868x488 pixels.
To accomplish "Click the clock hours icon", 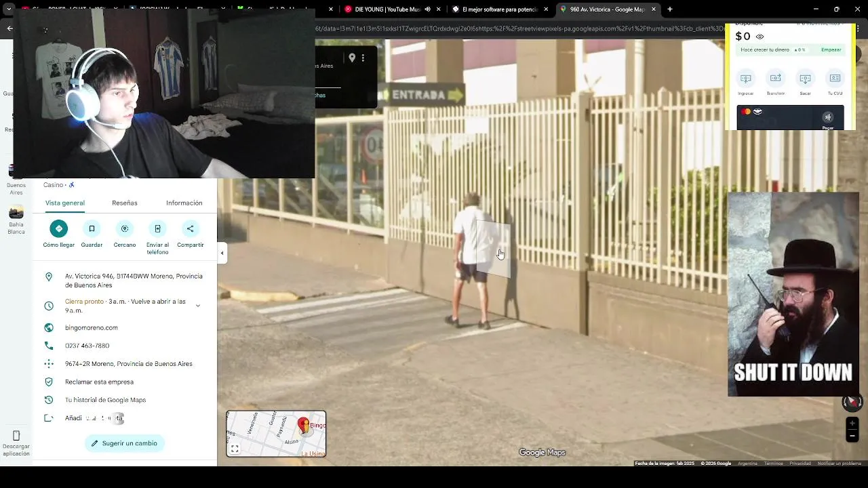I will pyautogui.click(x=49, y=306).
